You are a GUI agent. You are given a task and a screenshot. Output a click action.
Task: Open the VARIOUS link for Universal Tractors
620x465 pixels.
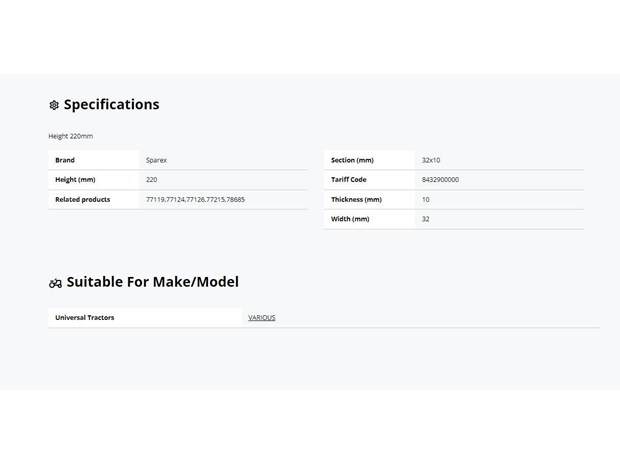[262, 318]
